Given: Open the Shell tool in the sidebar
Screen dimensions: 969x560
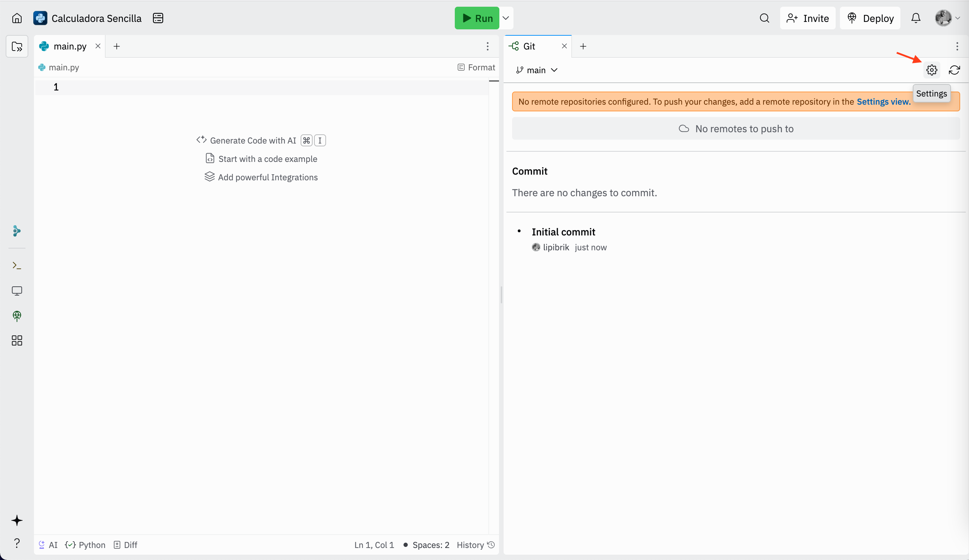Looking at the screenshot, I should [17, 265].
